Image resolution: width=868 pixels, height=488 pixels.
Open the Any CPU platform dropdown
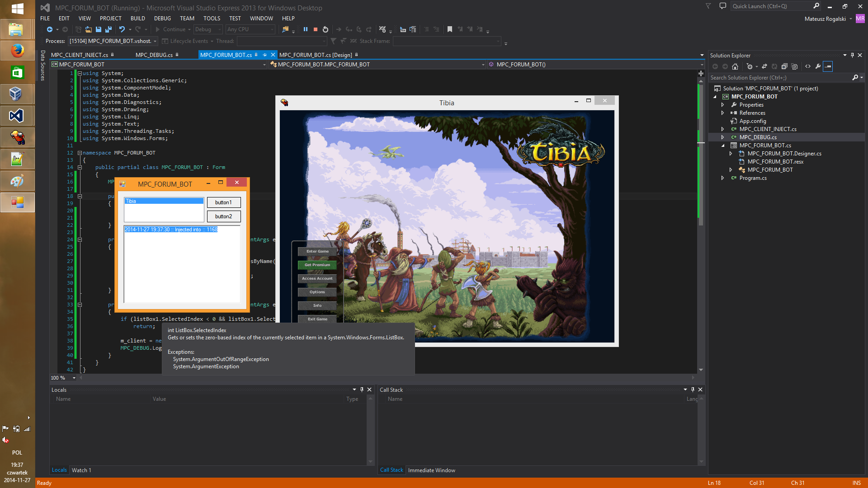click(250, 29)
